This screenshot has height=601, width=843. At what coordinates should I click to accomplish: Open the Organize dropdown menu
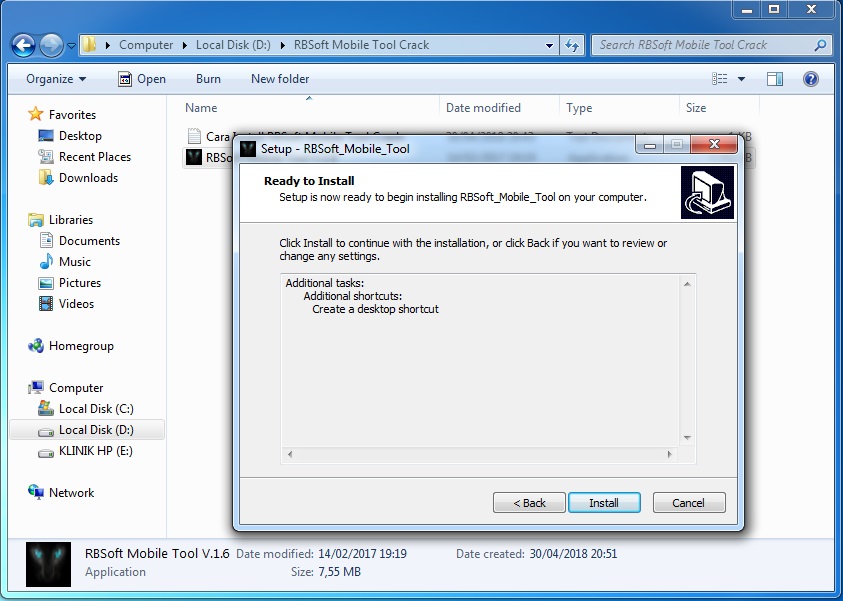[x=54, y=79]
